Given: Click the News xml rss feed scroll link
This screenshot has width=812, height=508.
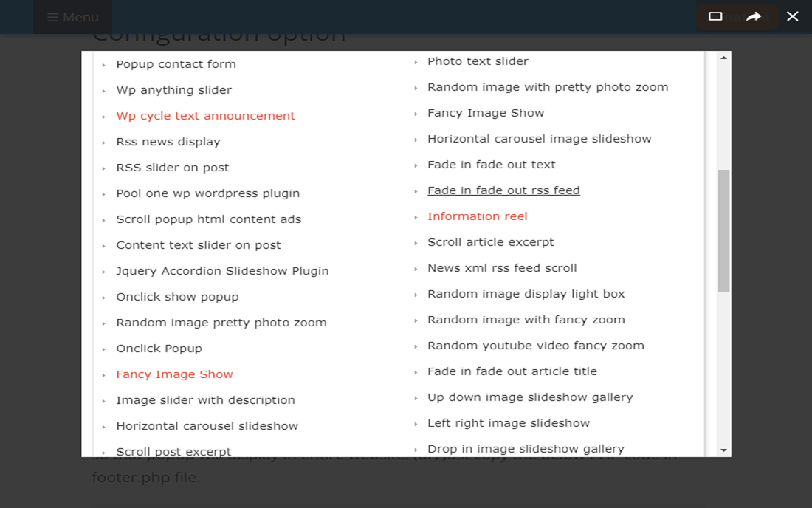Looking at the screenshot, I should [502, 268].
